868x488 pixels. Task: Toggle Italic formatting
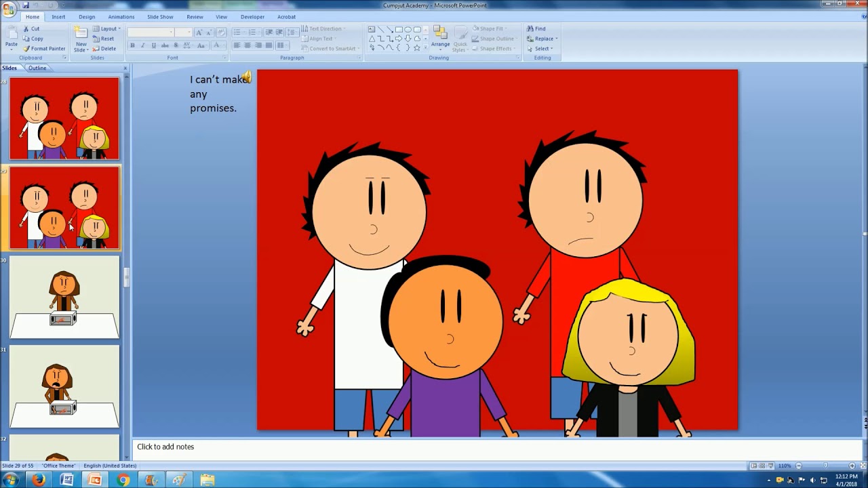(x=142, y=45)
